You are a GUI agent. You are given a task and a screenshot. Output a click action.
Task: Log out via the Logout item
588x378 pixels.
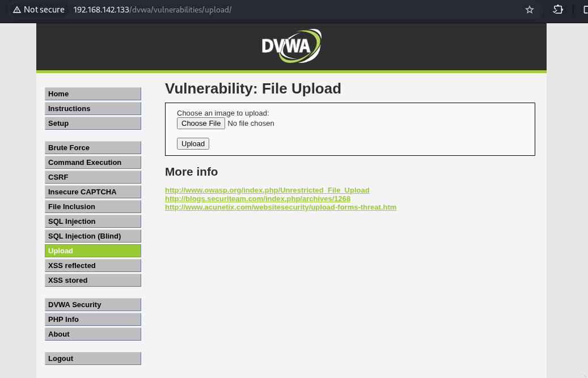(93, 359)
